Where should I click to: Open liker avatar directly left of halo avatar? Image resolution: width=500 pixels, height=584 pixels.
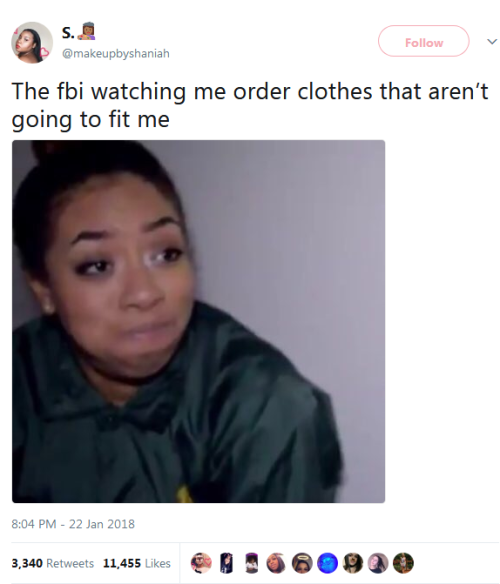[277, 562]
